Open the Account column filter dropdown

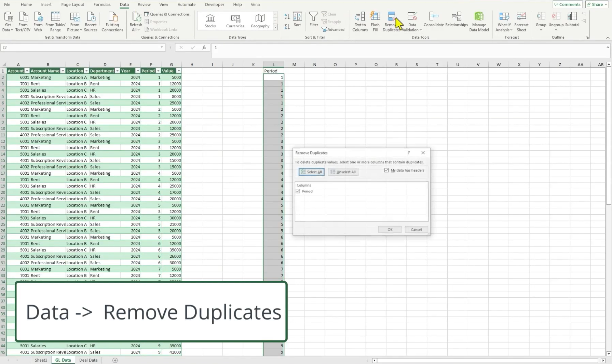pyautogui.click(x=27, y=71)
